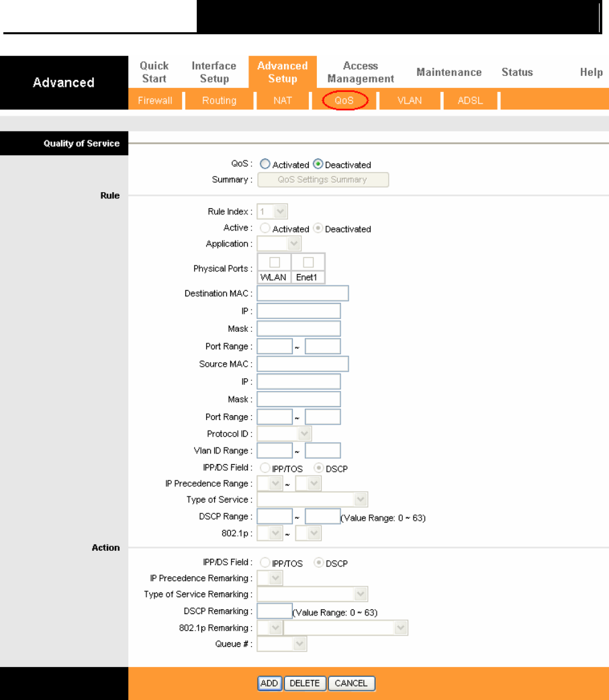Click the Source IP field
Screen dimensions: 609x700
299,382
